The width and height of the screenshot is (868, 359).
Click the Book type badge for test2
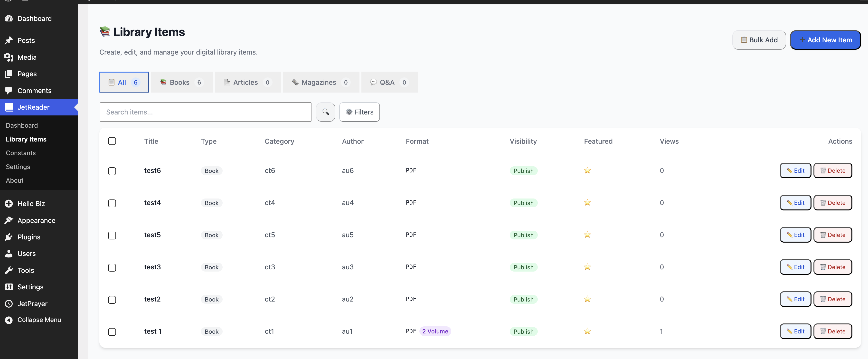click(212, 299)
